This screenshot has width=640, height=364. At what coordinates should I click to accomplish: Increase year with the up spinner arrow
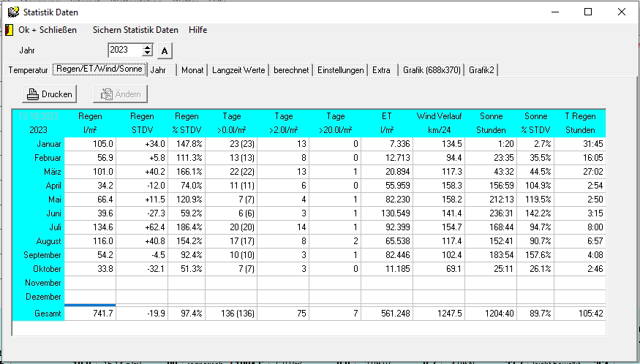[148, 48]
